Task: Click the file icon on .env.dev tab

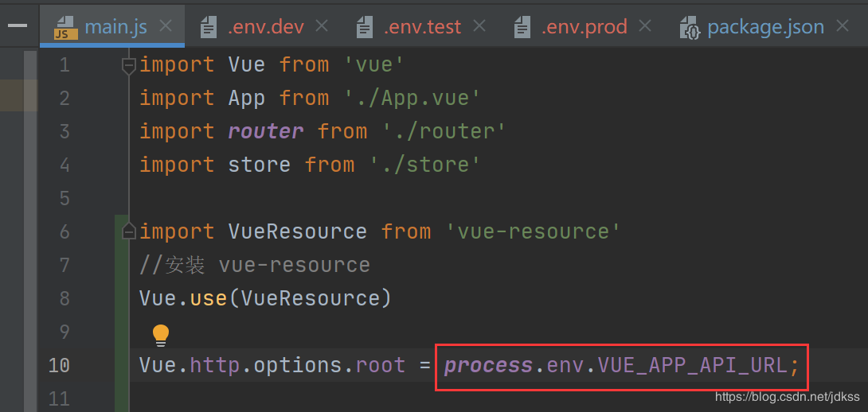Action: pyautogui.click(x=209, y=28)
